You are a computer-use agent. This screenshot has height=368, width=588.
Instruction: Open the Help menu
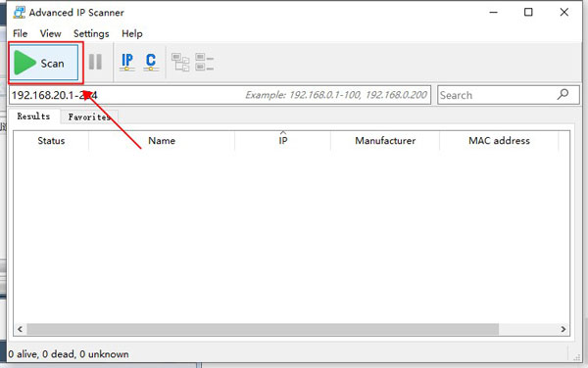pyautogui.click(x=132, y=33)
